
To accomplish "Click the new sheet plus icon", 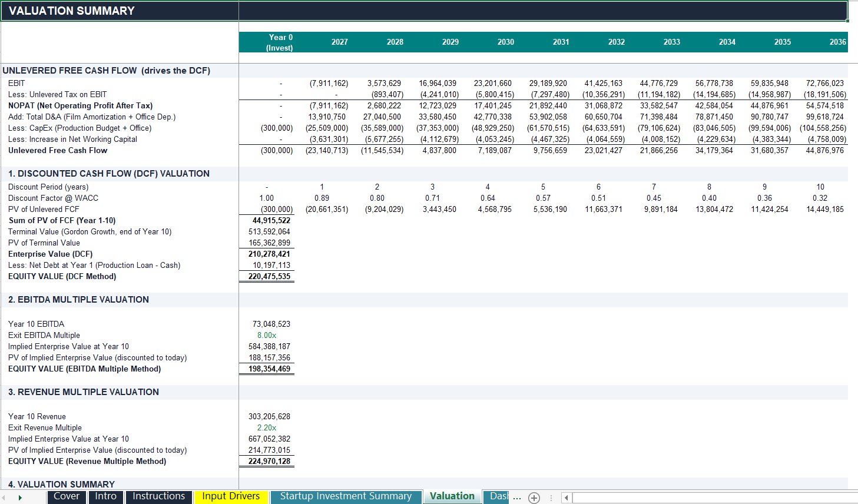I will click(534, 498).
